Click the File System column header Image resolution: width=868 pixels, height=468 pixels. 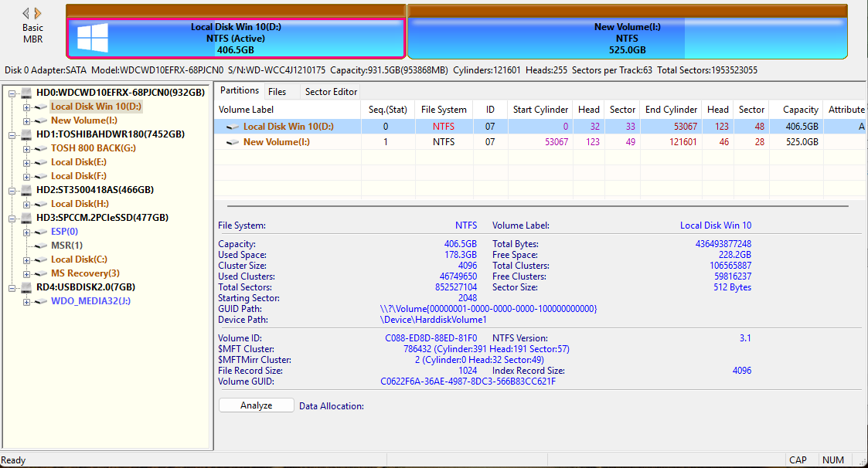[x=444, y=110]
